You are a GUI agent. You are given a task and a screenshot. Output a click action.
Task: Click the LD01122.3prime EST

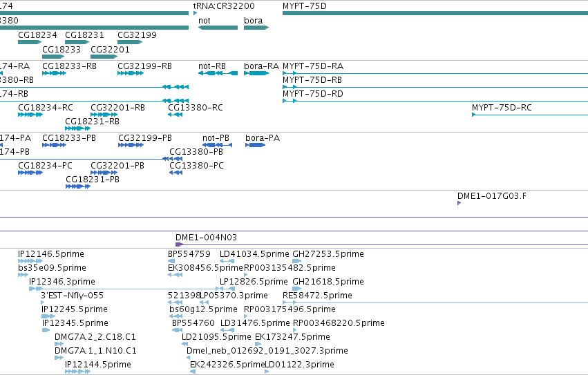pyautogui.click(x=267, y=372)
